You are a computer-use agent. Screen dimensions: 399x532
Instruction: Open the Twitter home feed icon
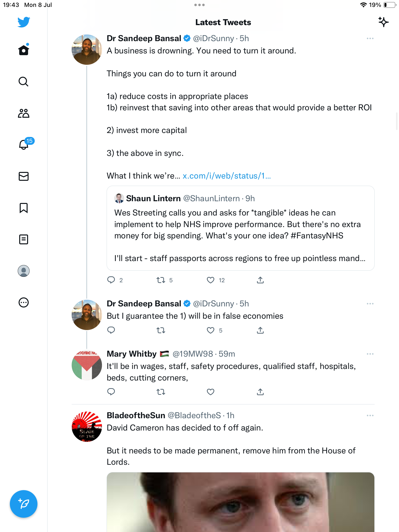pyautogui.click(x=24, y=50)
